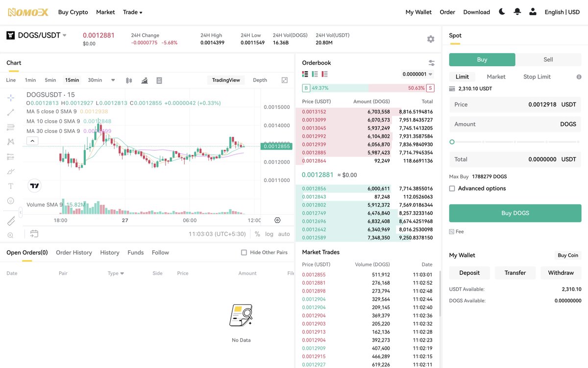Expand more time intervals dropdown
The image size is (588, 368).
tap(113, 80)
